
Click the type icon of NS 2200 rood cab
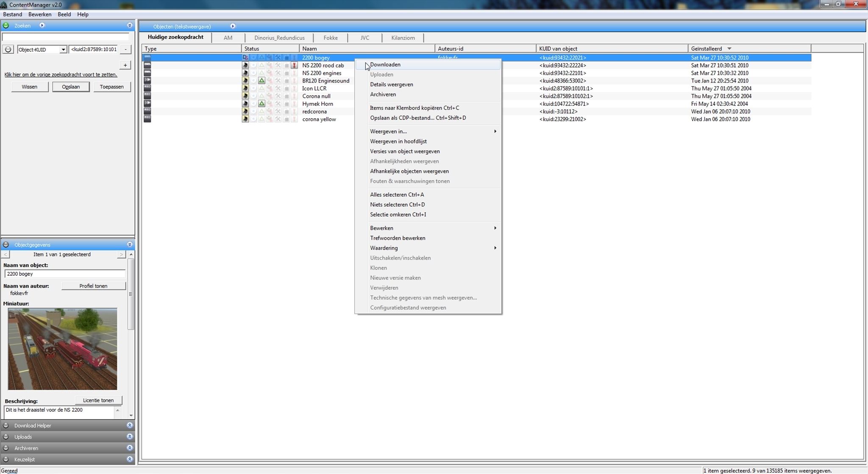pyautogui.click(x=147, y=65)
